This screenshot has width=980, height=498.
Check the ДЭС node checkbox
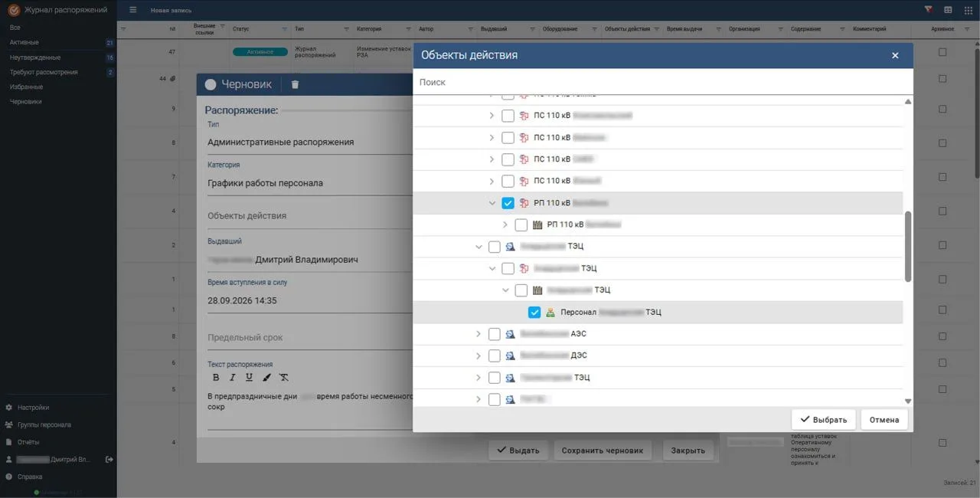click(495, 355)
